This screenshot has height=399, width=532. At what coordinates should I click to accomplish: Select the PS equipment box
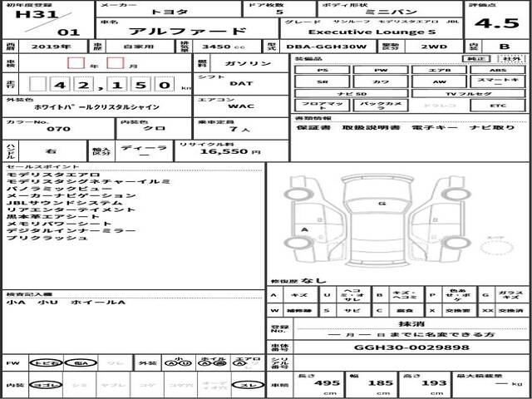[322, 70]
